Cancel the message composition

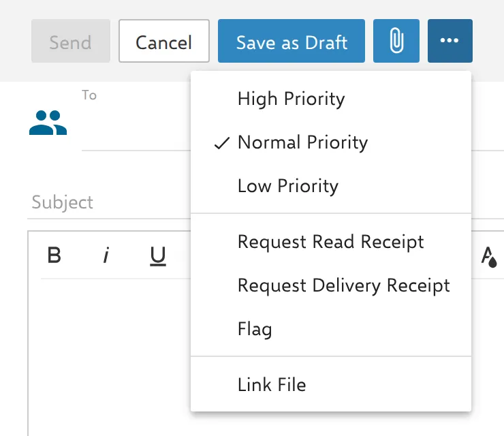point(164,40)
